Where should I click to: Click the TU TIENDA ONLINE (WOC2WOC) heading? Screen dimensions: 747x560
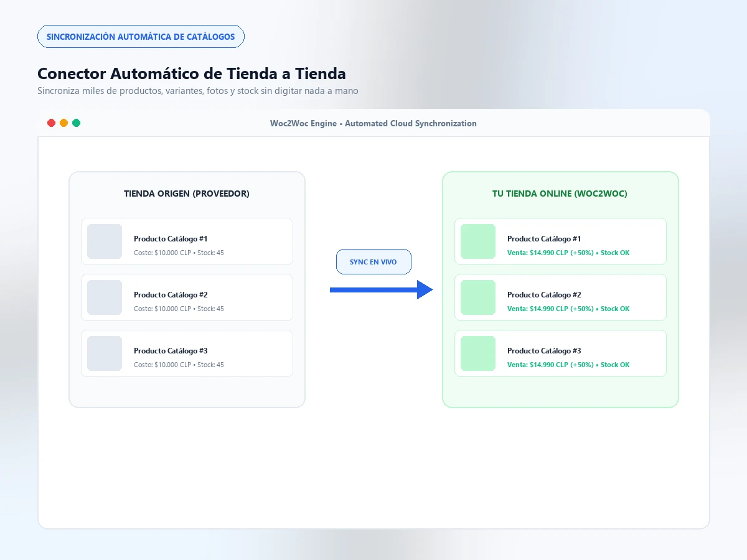click(560, 194)
